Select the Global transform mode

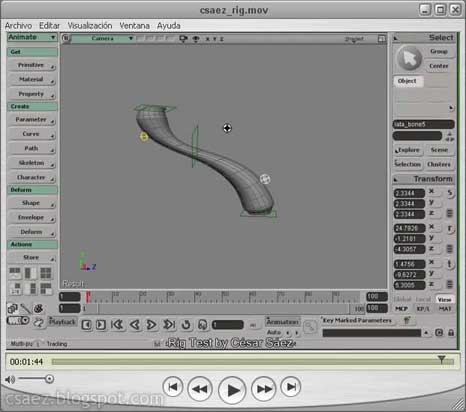(x=403, y=299)
